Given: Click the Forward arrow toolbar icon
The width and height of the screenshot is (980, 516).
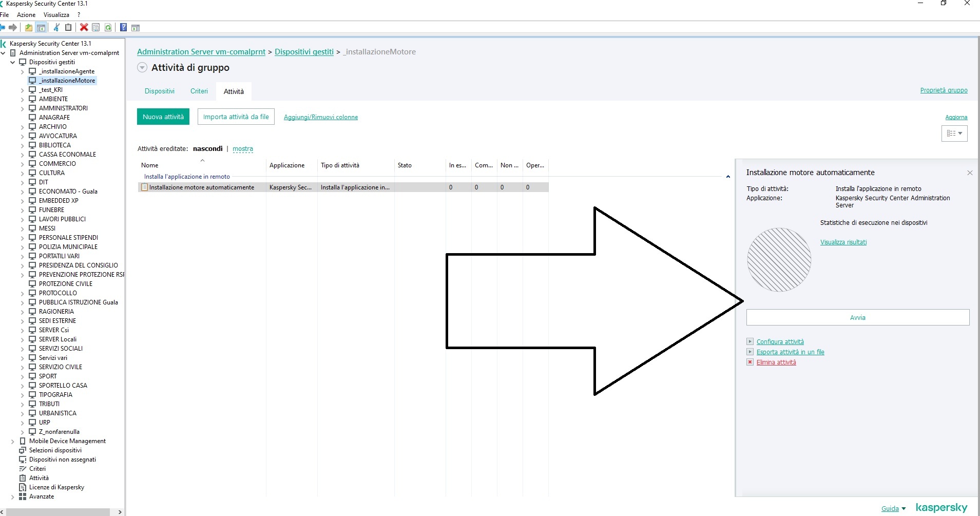Looking at the screenshot, I should (13, 27).
